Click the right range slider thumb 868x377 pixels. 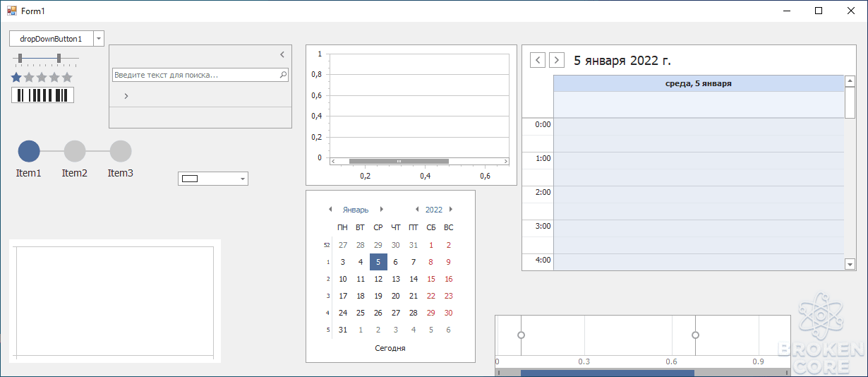point(59,58)
